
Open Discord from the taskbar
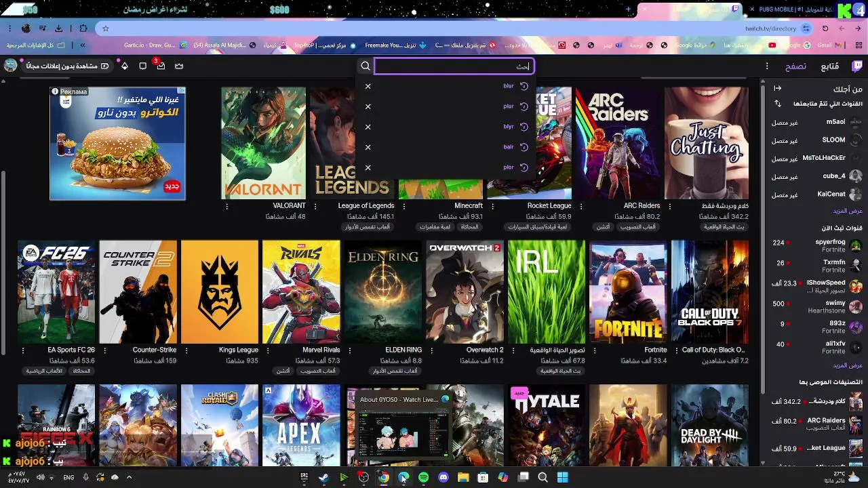443,477
